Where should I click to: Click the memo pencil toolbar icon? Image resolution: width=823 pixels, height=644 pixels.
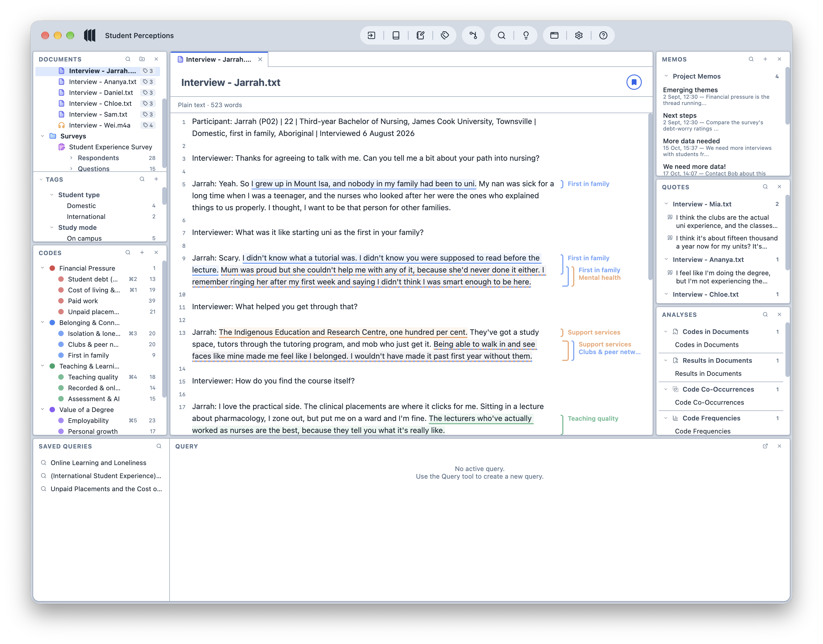pos(420,35)
